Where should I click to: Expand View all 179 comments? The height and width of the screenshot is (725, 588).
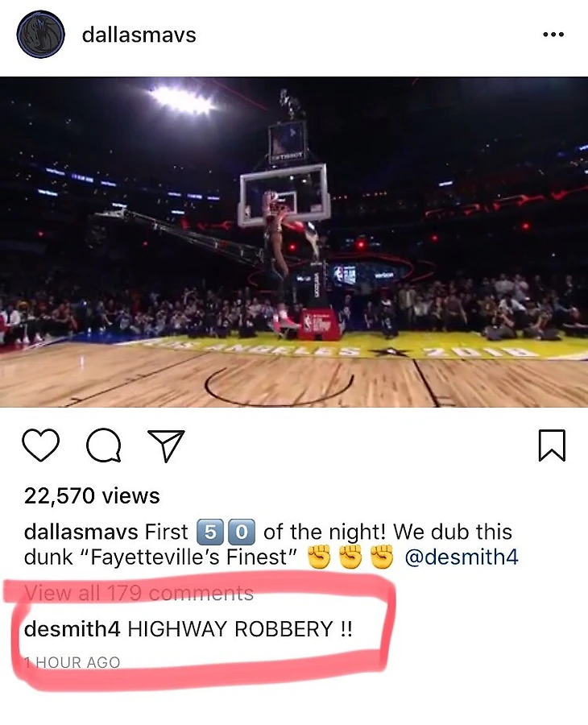139,593
